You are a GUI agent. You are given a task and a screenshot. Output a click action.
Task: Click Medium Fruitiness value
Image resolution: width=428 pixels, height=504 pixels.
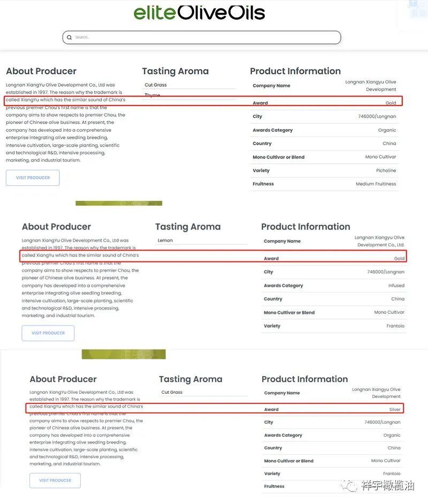point(376,184)
